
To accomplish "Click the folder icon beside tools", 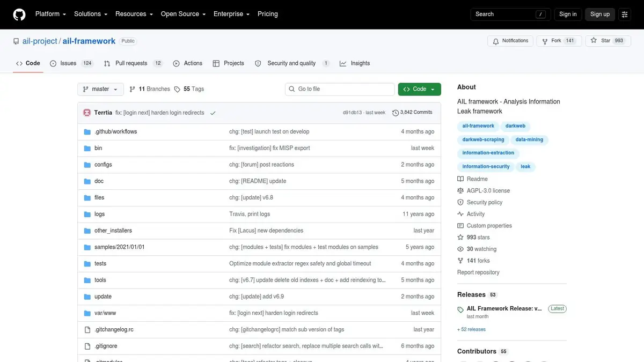I will click(x=87, y=280).
